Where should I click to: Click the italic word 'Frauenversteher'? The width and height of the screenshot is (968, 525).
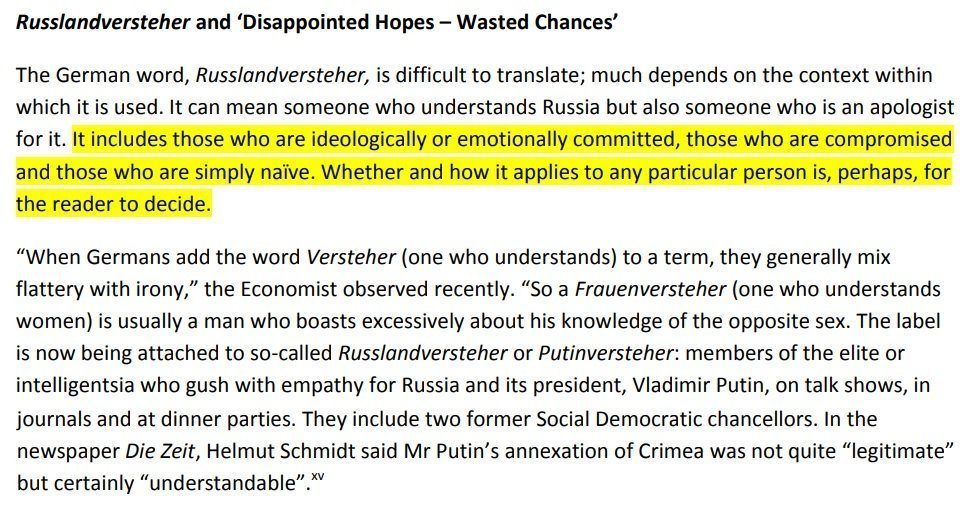click(x=650, y=289)
